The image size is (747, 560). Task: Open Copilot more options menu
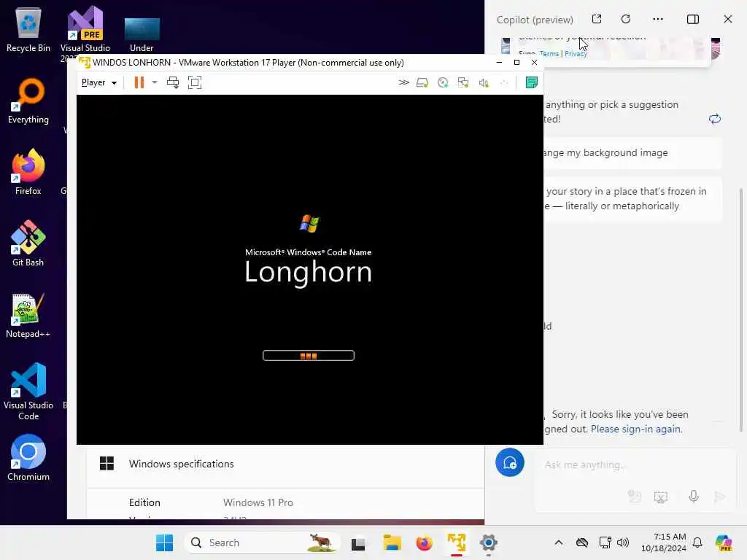tap(658, 19)
